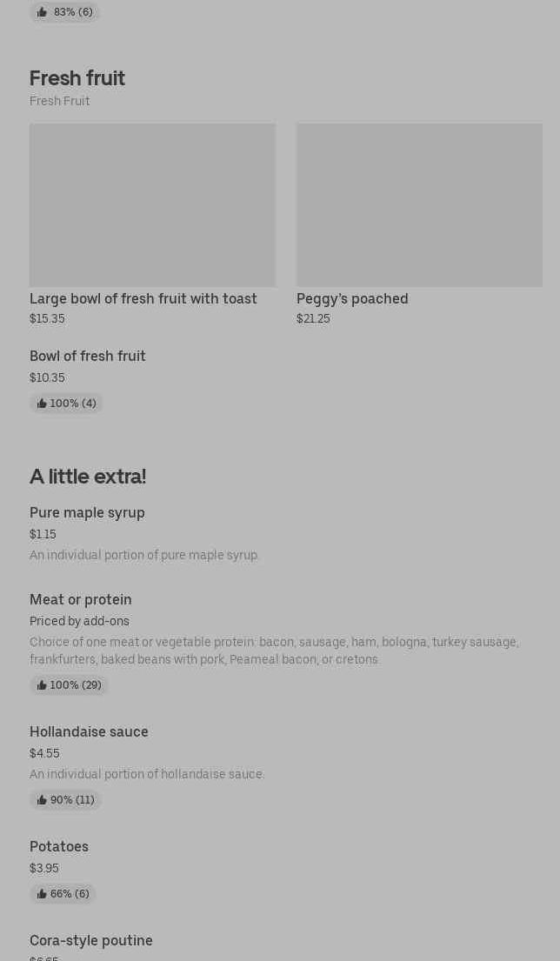Select the Peggy's poached menu item
This screenshot has height=961, width=560.
point(352,298)
